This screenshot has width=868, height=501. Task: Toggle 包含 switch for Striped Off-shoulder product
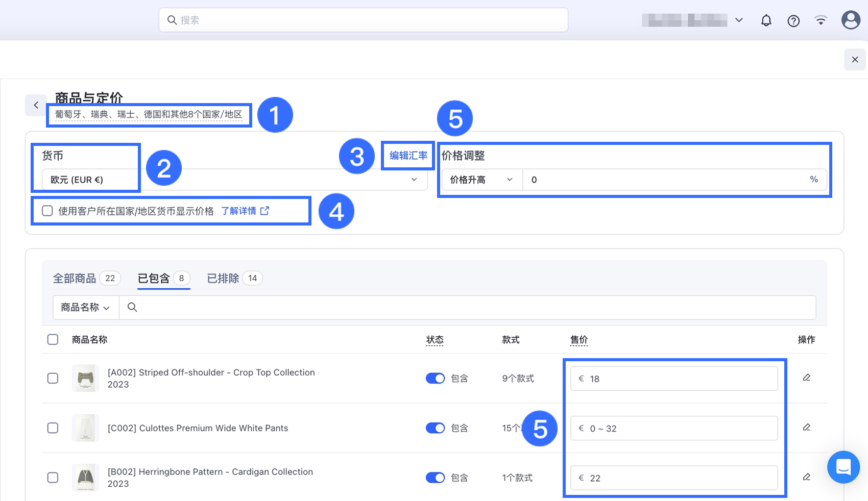pyautogui.click(x=435, y=378)
